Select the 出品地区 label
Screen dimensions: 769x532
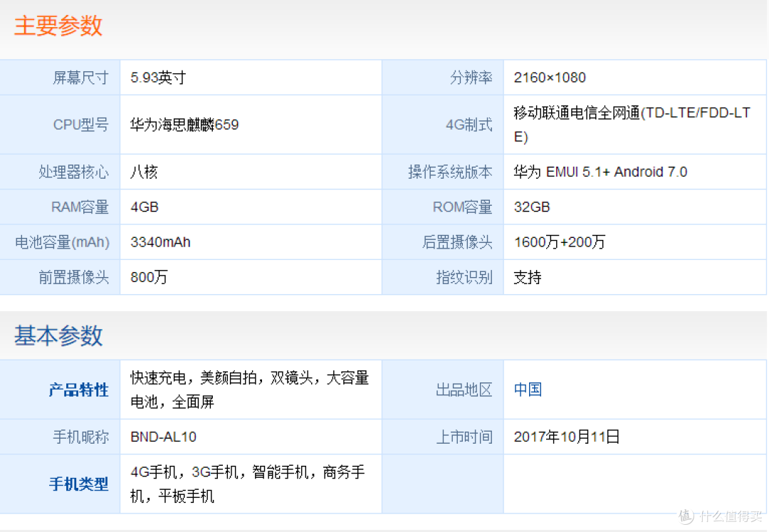464,390
